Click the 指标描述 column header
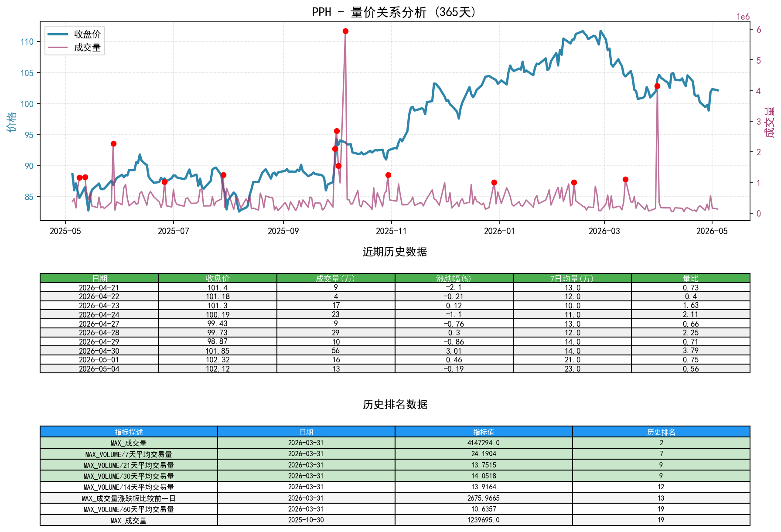Screen dimensions: 781x532 (129, 432)
